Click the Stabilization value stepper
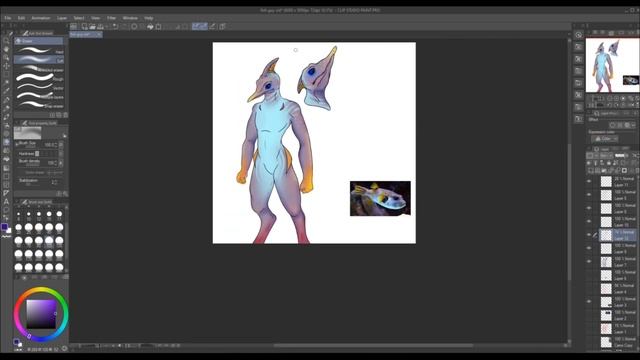The image size is (640, 360). pyautogui.click(x=55, y=182)
